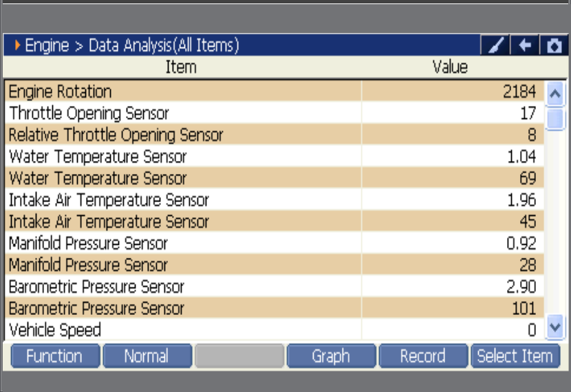Click the Item column header

[x=181, y=67]
